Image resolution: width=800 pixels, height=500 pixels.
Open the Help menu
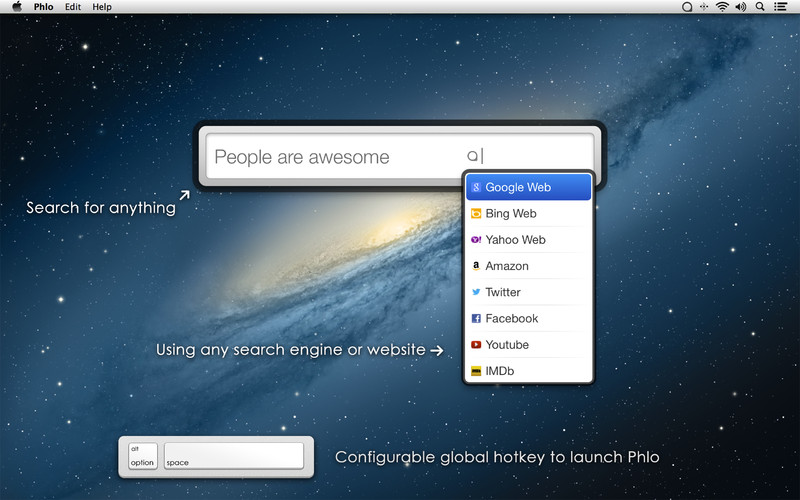click(x=102, y=7)
